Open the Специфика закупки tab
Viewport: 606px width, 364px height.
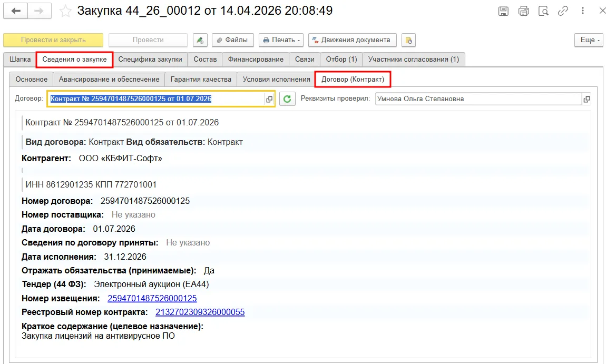(150, 60)
